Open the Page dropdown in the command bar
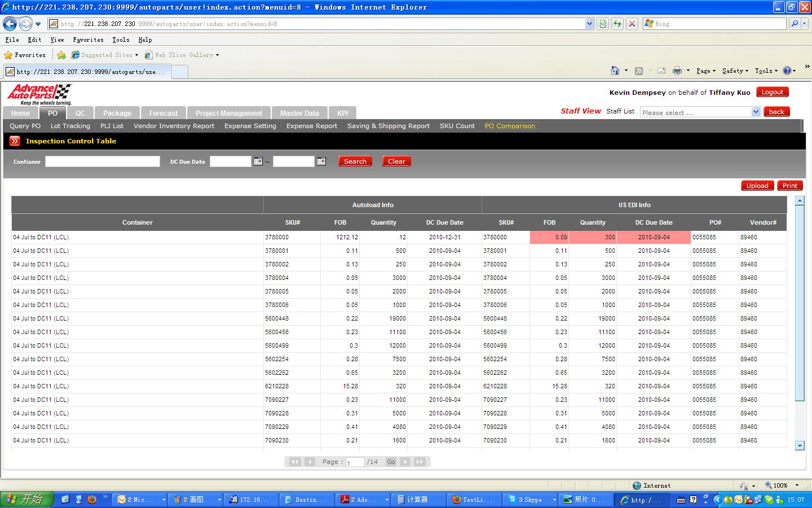812x508 pixels. click(x=705, y=71)
